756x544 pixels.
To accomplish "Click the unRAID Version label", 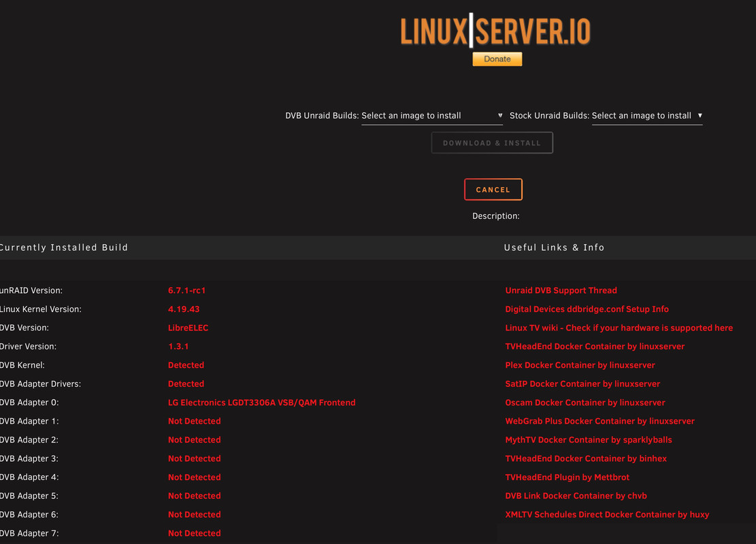I will click(31, 290).
